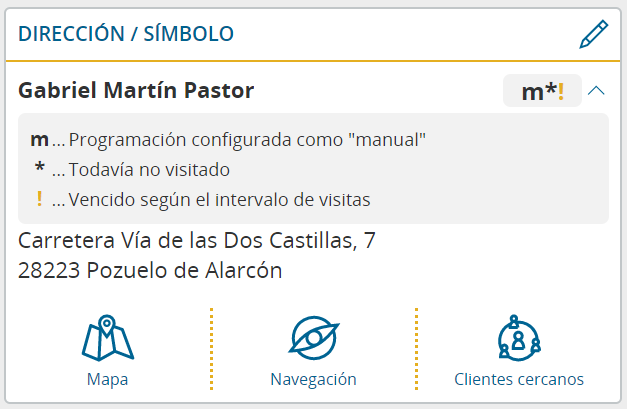
Task: Click the m*! symbol badge
Action: tap(542, 91)
